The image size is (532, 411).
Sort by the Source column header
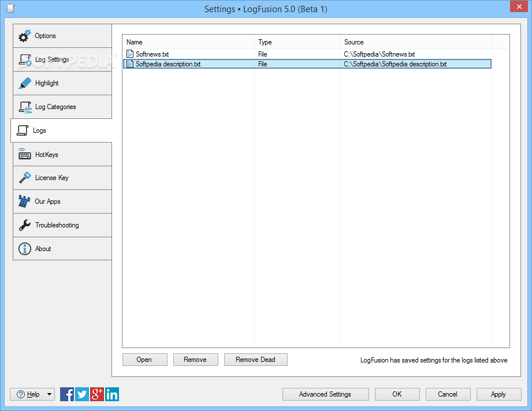point(416,42)
